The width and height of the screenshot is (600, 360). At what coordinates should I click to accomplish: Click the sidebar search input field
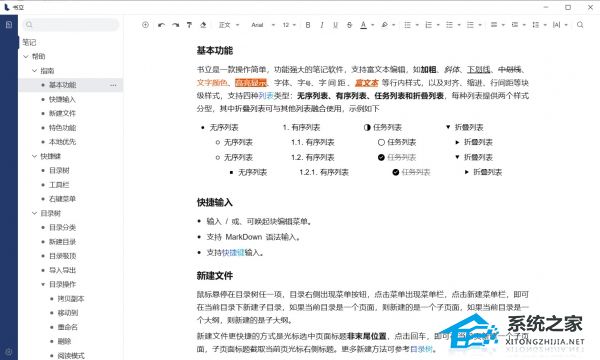tap(71, 25)
